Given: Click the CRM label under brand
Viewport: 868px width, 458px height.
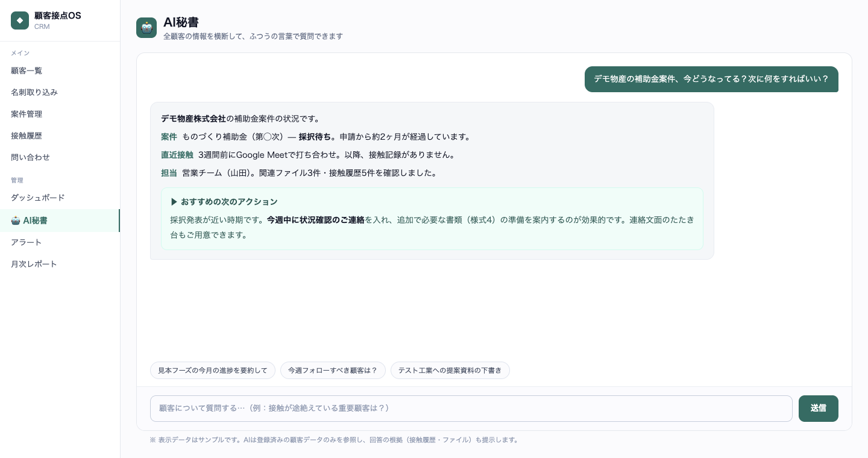Looking at the screenshot, I should tap(42, 27).
